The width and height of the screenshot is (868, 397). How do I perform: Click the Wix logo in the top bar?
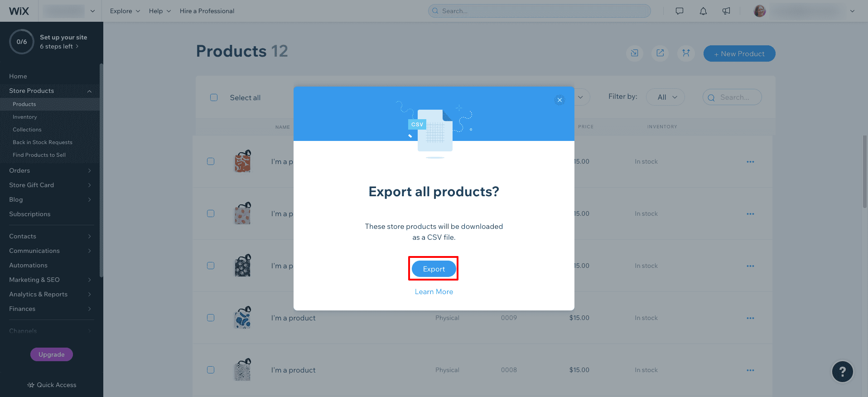pyautogui.click(x=19, y=11)
